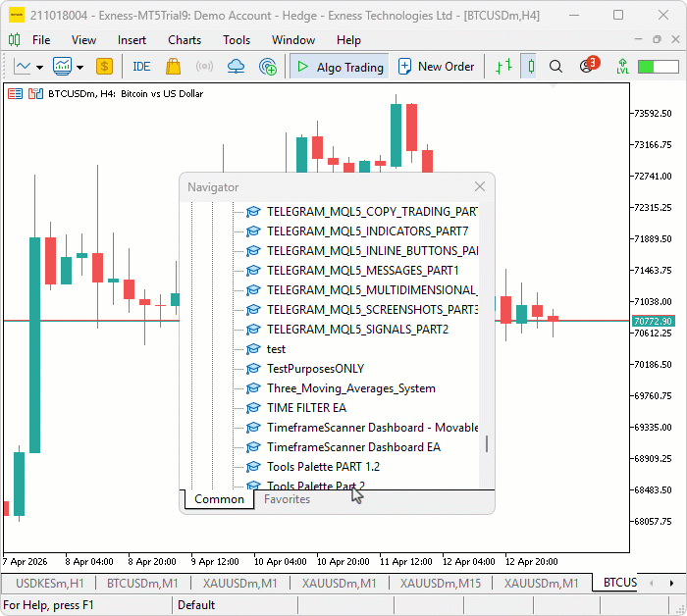Image resolution: width=687 pixels, height=616 pixels.
Task: Click the BTCUSDm, H4 chart title text
Action: pyautogui.click(x=126, y=94)
